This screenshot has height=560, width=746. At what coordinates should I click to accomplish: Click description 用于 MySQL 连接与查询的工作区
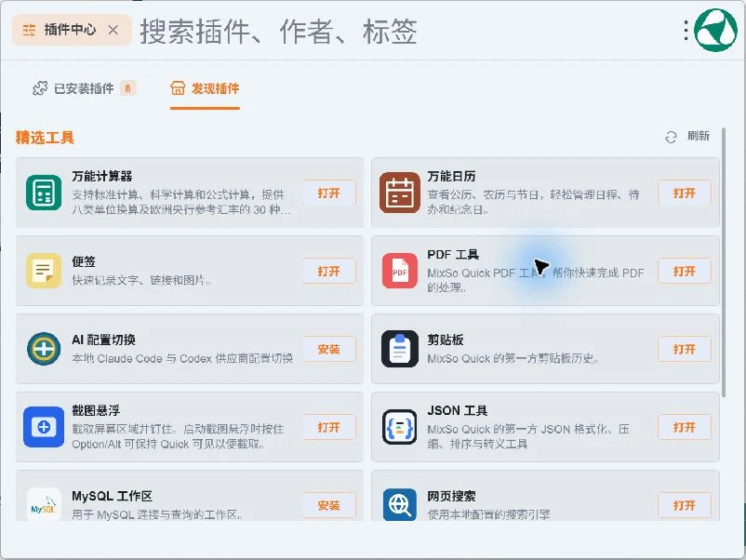click(157, 514)
